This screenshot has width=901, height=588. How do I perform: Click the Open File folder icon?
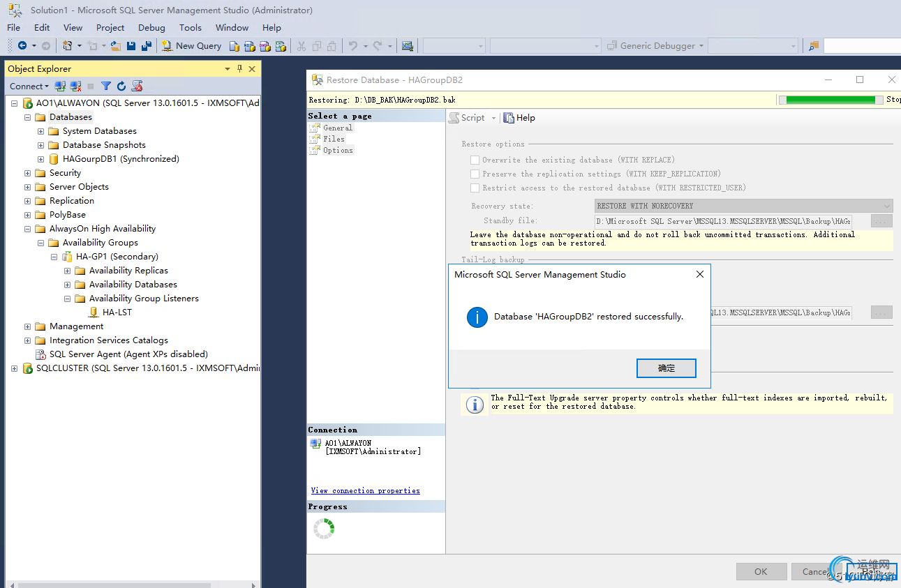point(116,45)
